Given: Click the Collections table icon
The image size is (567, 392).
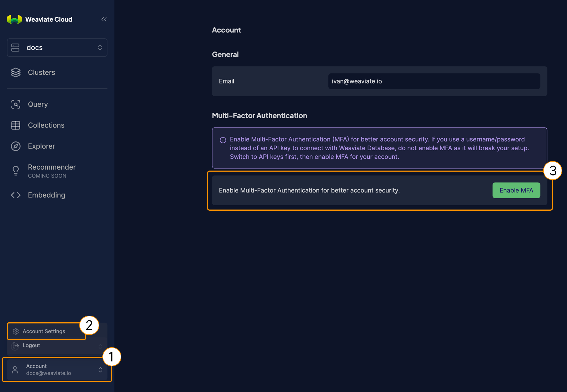Looking at the screenshot, I should (x=16, y=125).
